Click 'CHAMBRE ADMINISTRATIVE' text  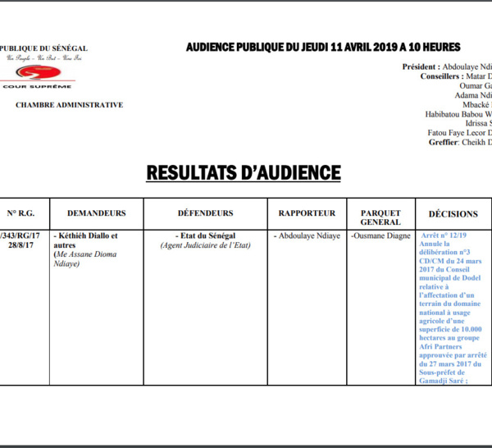click(70, 105)
